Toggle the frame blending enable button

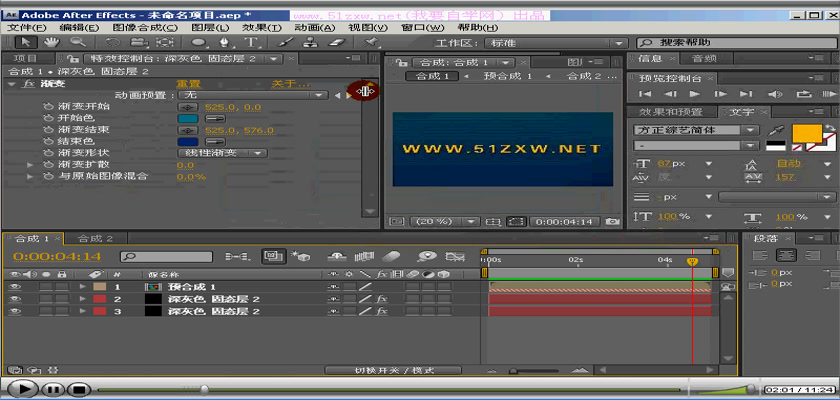pyautogui.click(x=364, y=256)
